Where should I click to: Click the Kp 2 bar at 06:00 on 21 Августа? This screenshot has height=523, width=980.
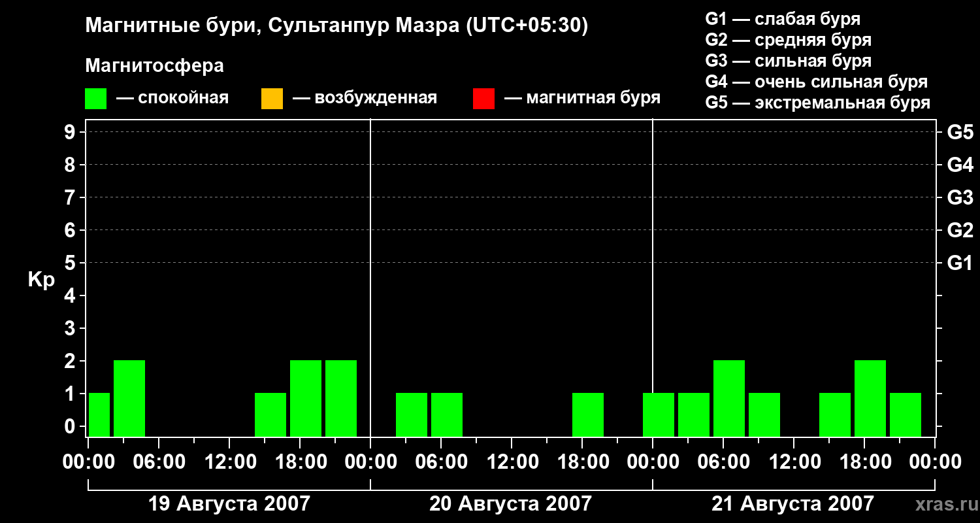[729, 398]
